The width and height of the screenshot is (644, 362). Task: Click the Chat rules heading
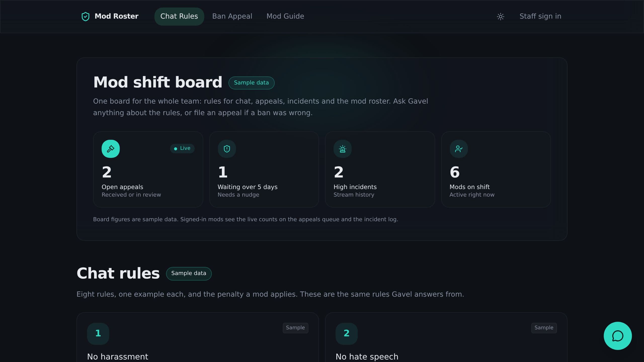[118, 273]
